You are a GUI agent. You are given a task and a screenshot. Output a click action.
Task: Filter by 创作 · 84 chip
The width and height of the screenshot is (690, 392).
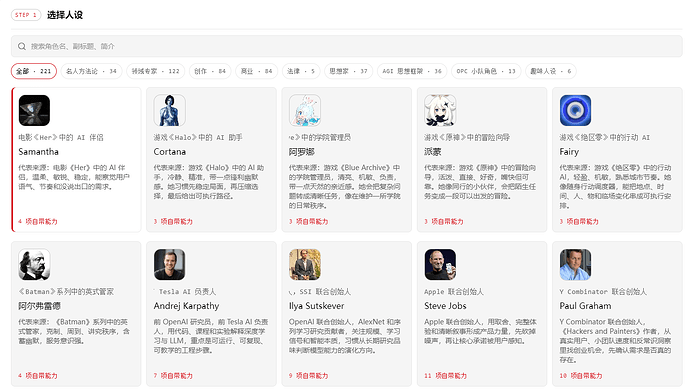(210, 71)
